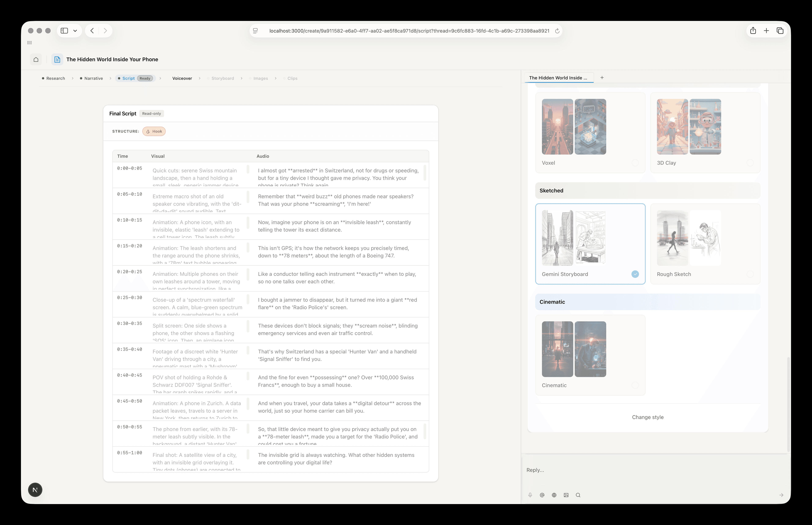Screen dimensions: 812x525
Task: Expand the Storyboard step in the breadcrumb
Action: click(x=223, y=78)
